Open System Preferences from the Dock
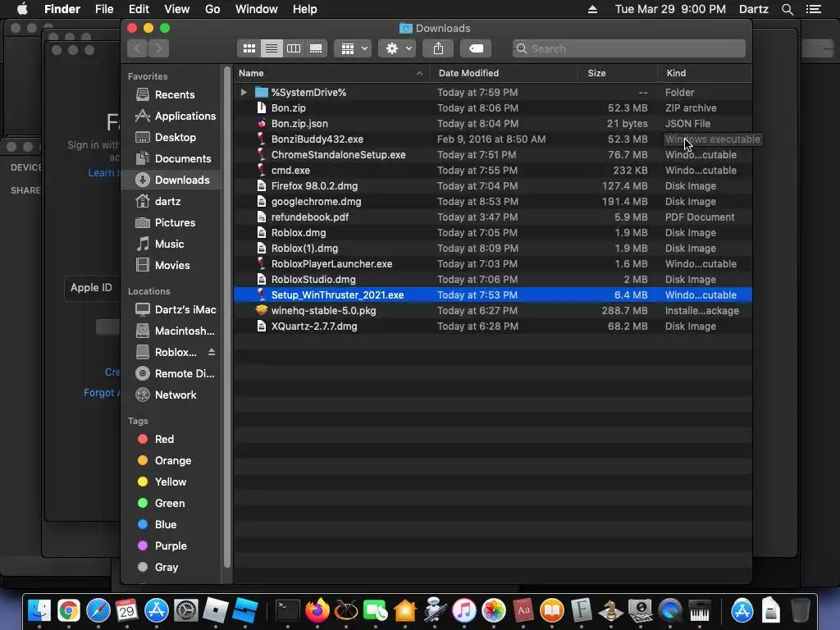 (186, 610)
